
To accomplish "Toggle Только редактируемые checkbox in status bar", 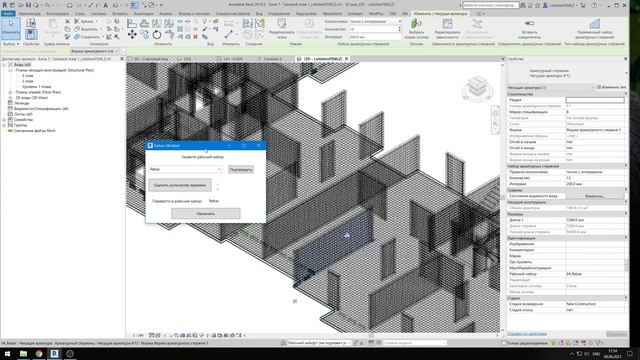I will [504, 343].
